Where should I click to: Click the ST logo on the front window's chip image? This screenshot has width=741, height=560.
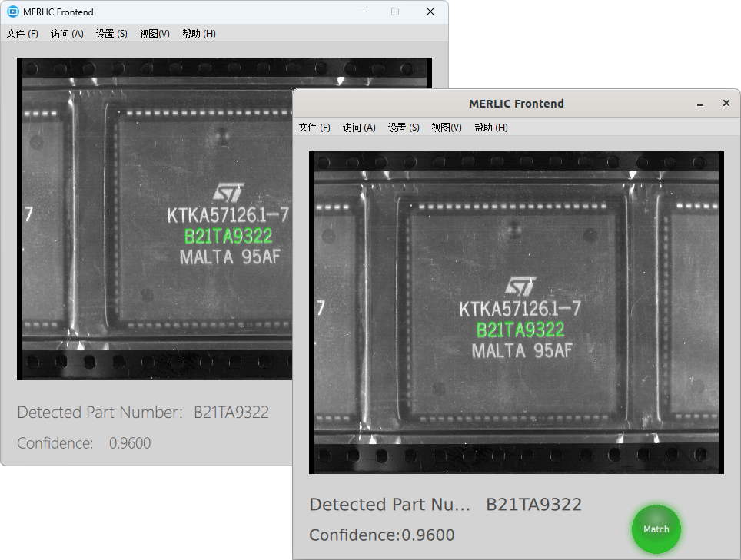[x=520, y=287]
